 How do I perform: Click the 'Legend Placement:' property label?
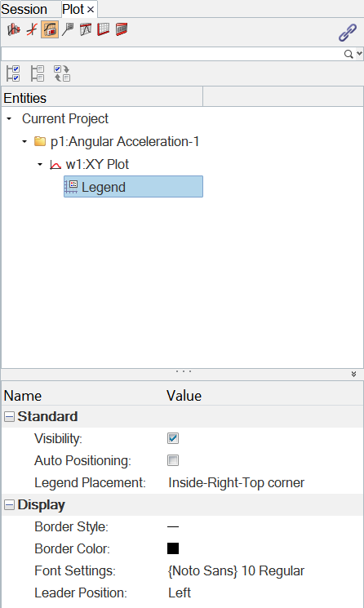pos(90,483)
